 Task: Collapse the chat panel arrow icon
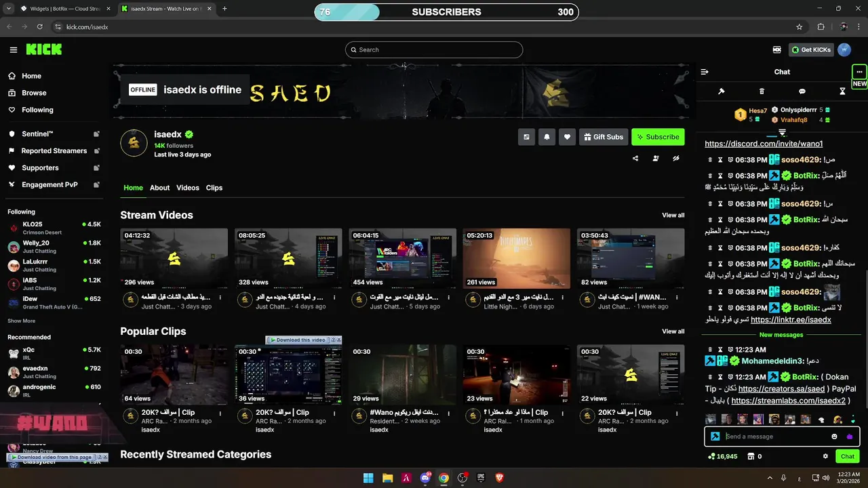[x=705, y=72]
